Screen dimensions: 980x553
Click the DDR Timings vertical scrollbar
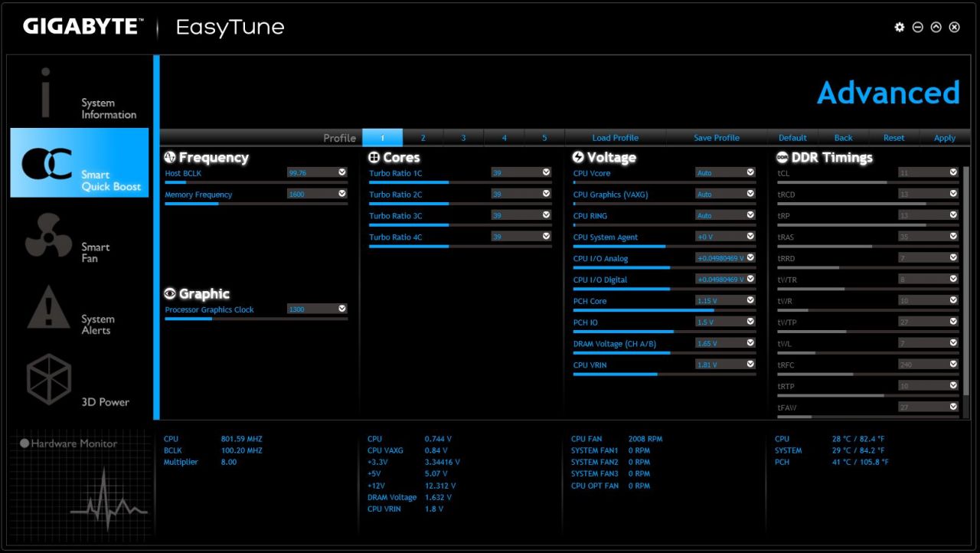coord(966,291)
